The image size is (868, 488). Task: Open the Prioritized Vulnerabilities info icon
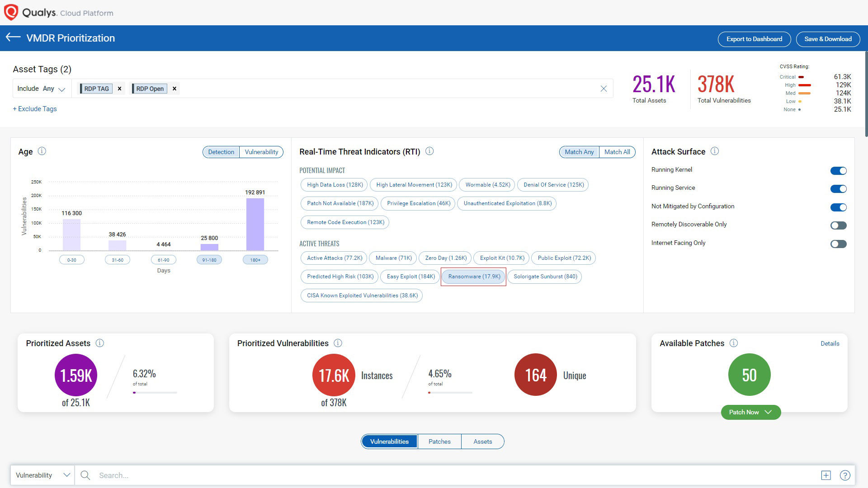pos(338,343)
